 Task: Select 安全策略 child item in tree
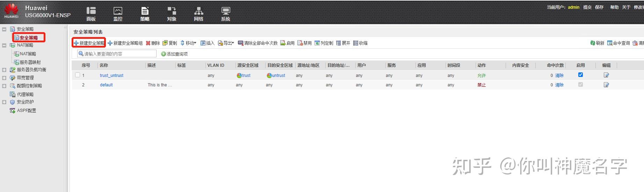pos(29,38)
